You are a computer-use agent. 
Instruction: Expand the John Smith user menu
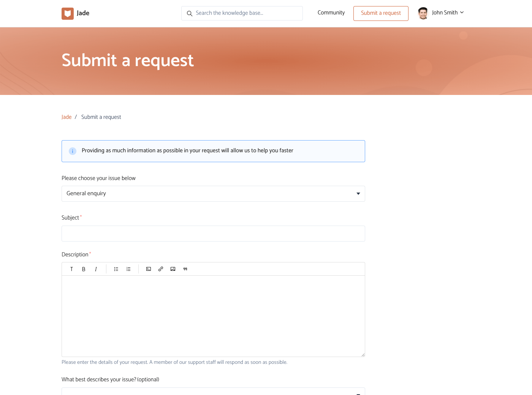tap(441, 13)
